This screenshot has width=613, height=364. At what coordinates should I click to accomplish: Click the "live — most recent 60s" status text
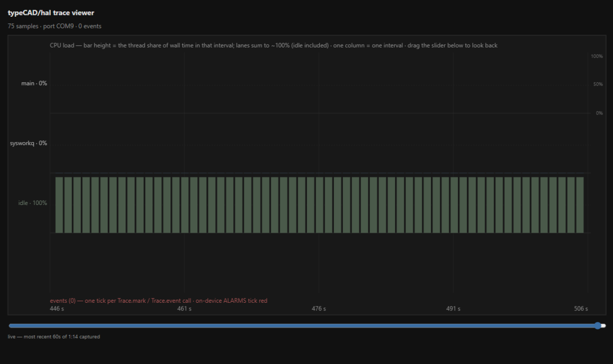[54, 337]
